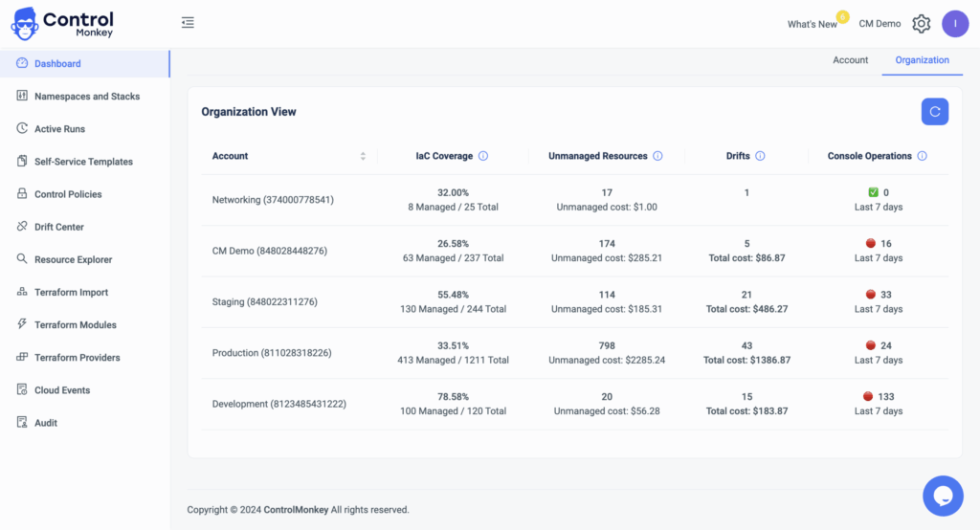The height and width of the screenshot is (530, 980).
Task: Click the 32.00% IaC coverage value
Action: [x=453, y=192]
